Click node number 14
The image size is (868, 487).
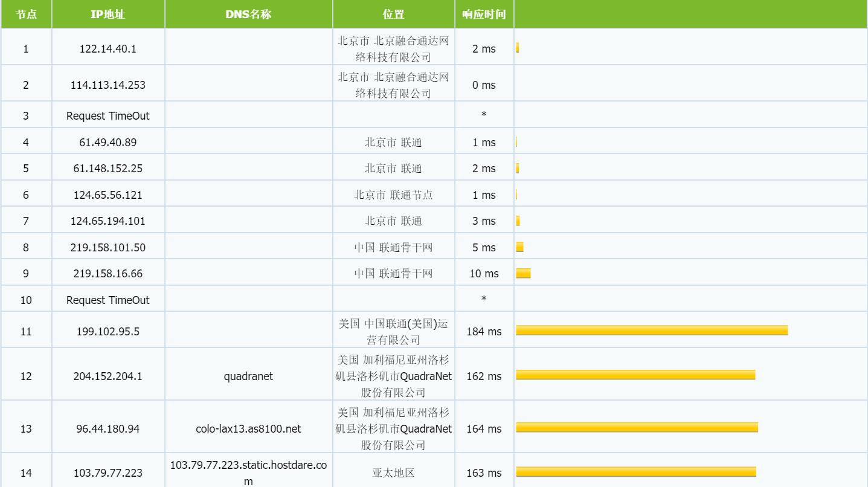26,473
